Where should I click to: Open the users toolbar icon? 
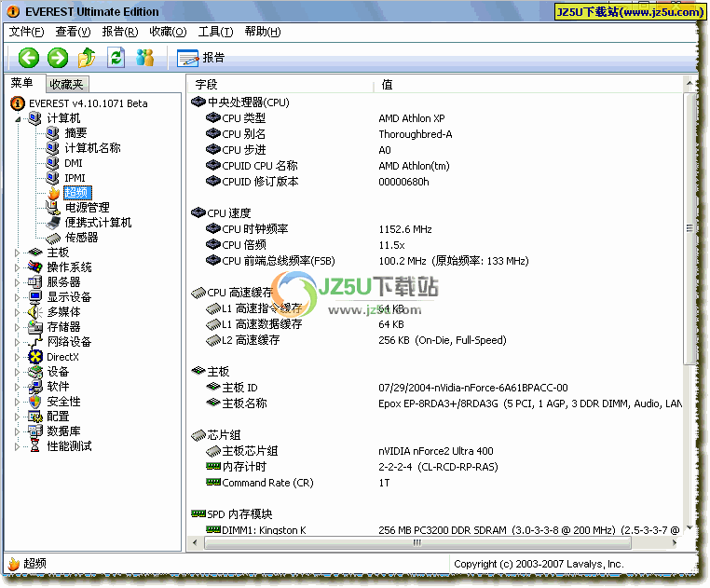[145, 58]
